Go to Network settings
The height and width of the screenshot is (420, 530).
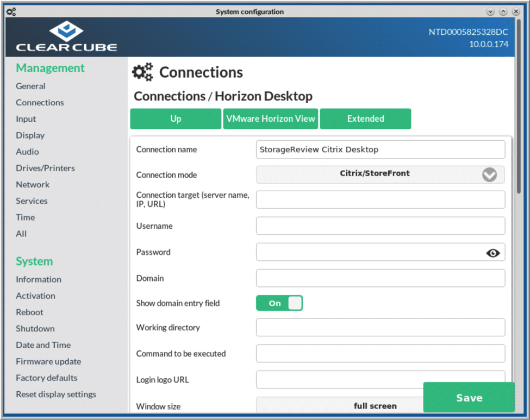click(33, 185)
